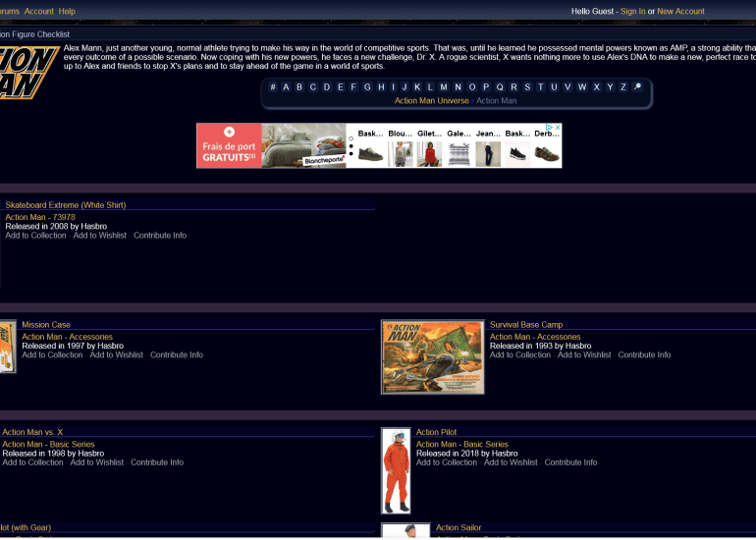Add Action Pilot to Wishlist
The image size is (756, 540).
(511, 462)
